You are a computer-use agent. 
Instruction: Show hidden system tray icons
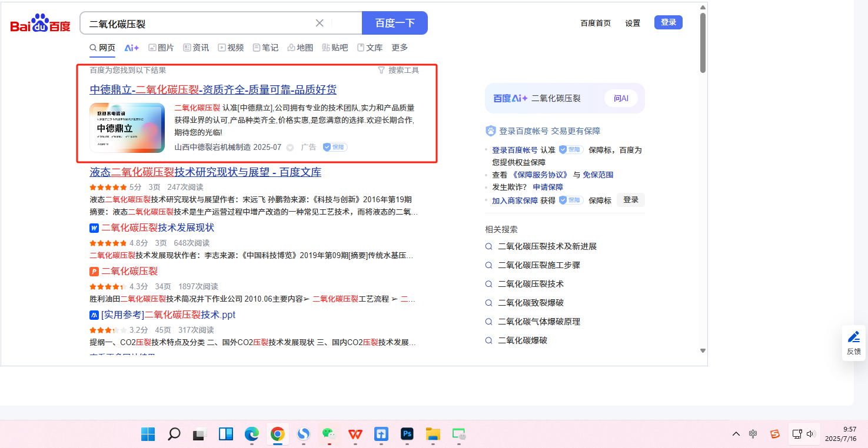click(736, 434)
